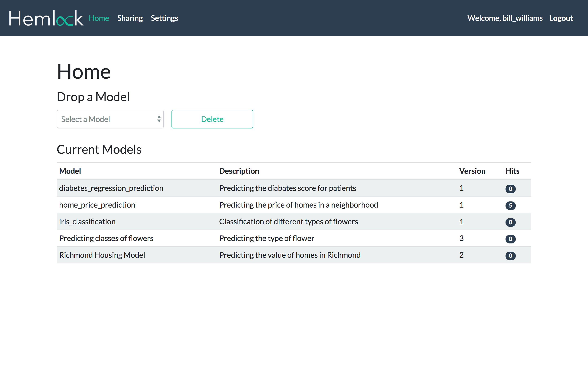Click the Hemlock logo
The image size is (588, 367).
[x=46, y=18]
